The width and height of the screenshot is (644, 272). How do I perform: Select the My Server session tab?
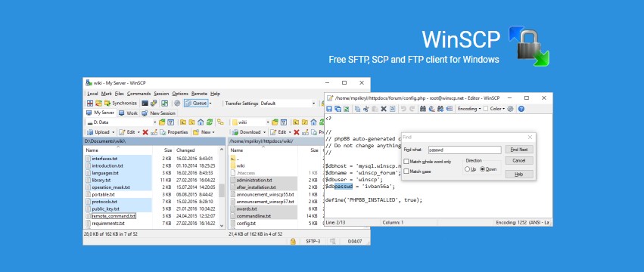pos(100,113)
